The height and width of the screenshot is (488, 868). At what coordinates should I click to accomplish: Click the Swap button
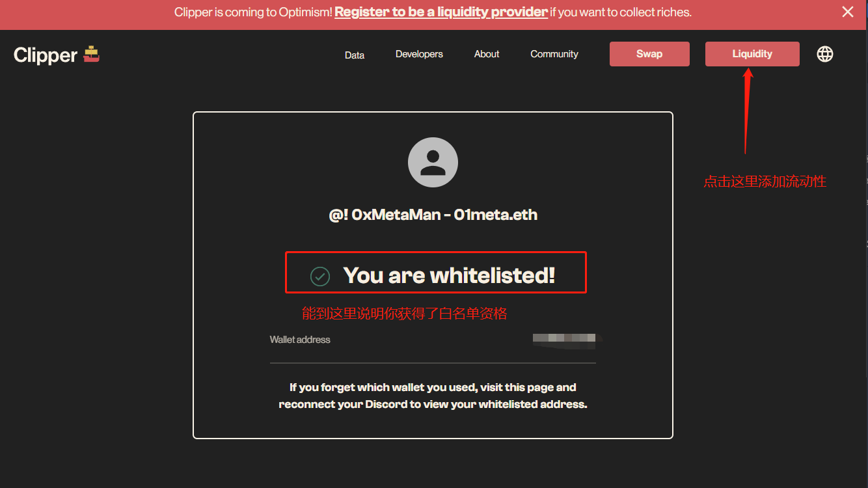pyautogui.click(x=649, y=54)
